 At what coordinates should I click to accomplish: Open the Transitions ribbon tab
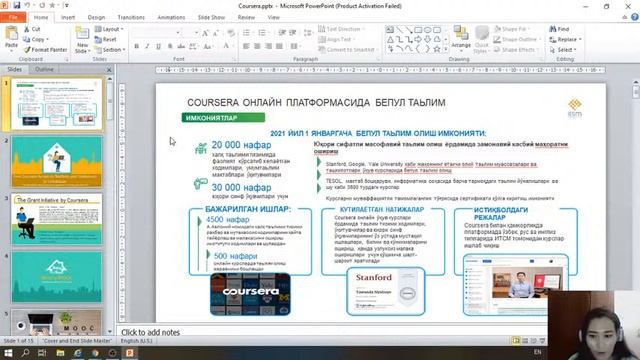pyautogui.click(x=131, y=17)
